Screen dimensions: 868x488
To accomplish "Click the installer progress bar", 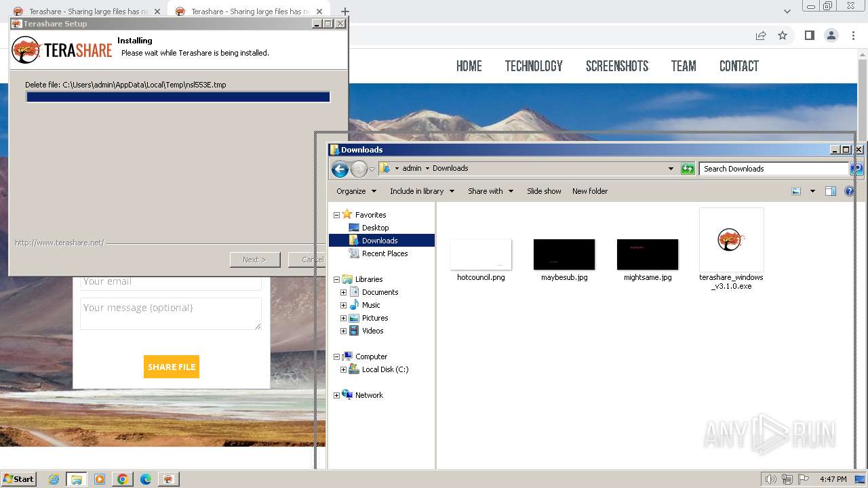I will tap(178, 97).
